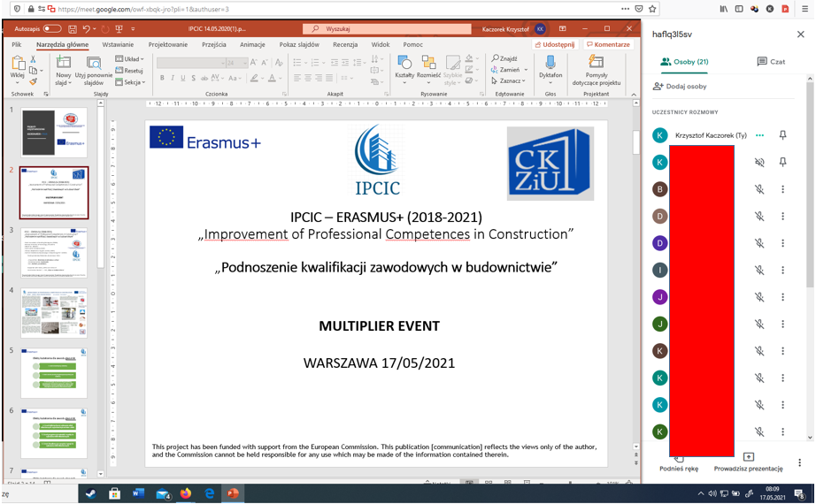Open the text highlight color picker

point(255,78)
